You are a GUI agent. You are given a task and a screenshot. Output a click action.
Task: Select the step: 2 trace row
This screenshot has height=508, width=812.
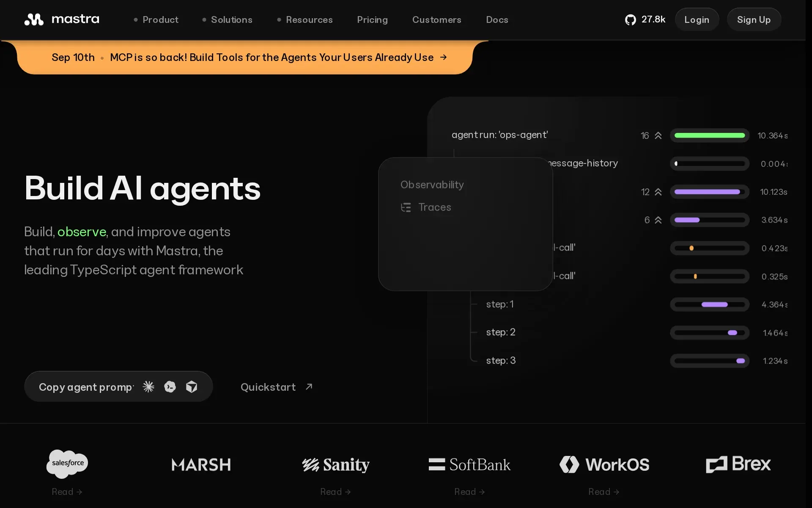pos(501,332)
